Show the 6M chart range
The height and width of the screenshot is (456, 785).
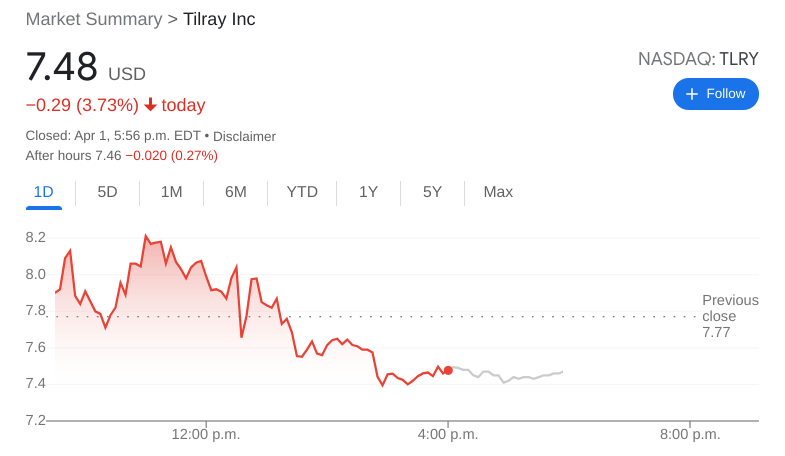pos(235,192)
